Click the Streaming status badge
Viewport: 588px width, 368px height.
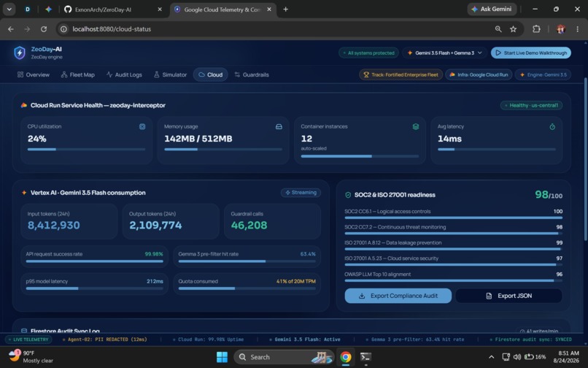click(301, 193)
